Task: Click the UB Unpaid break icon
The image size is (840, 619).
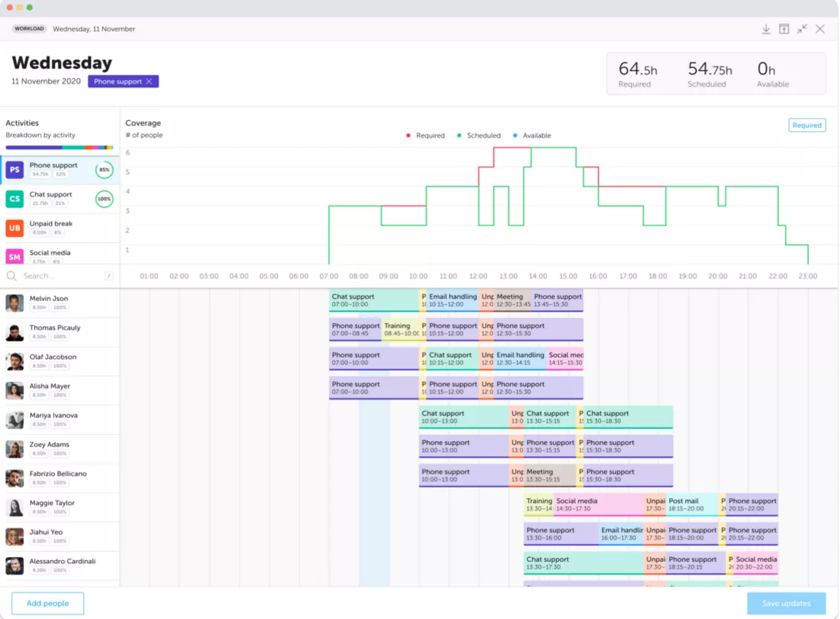Action: (15, 228)
